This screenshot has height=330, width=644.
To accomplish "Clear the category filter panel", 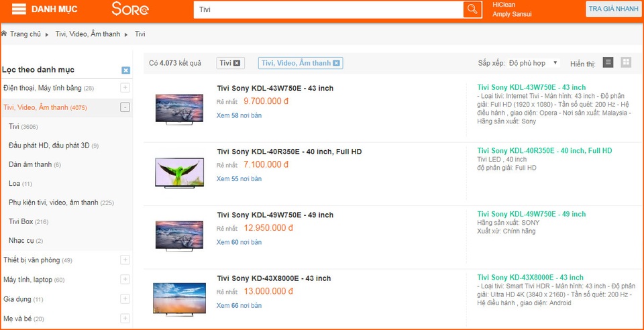I will (x=125, y=70).
